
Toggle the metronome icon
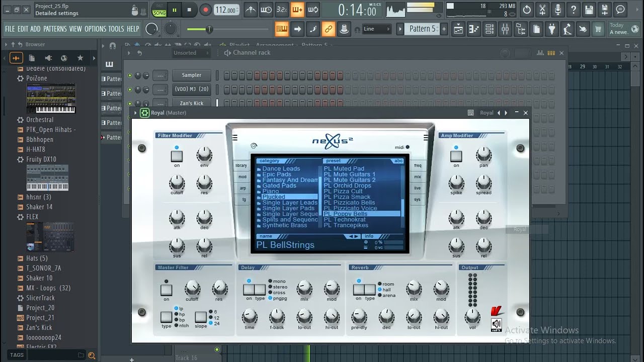250,10
